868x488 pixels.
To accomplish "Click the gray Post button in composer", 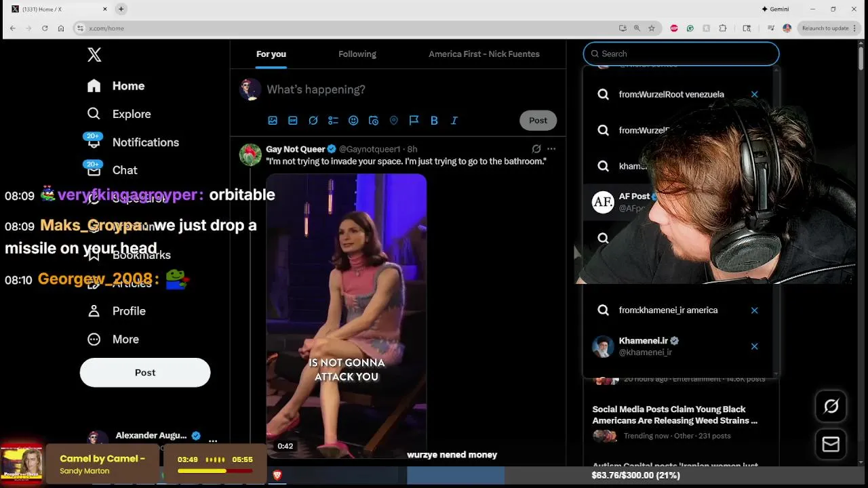I will point(538,121).
